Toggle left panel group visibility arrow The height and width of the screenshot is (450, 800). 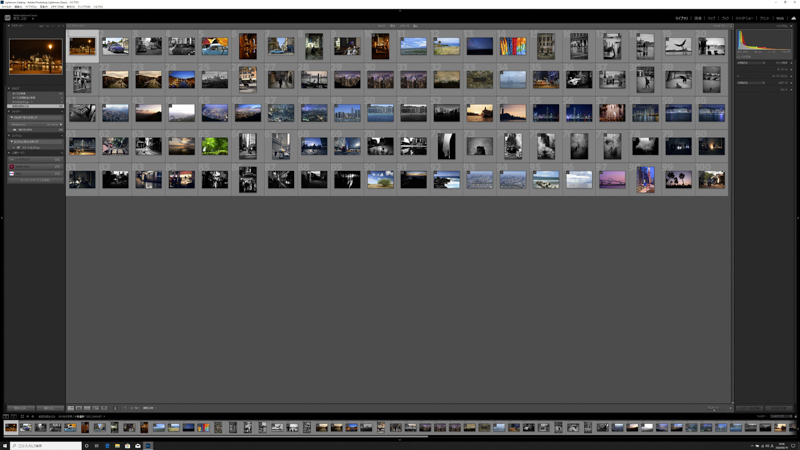pos(2,218)
